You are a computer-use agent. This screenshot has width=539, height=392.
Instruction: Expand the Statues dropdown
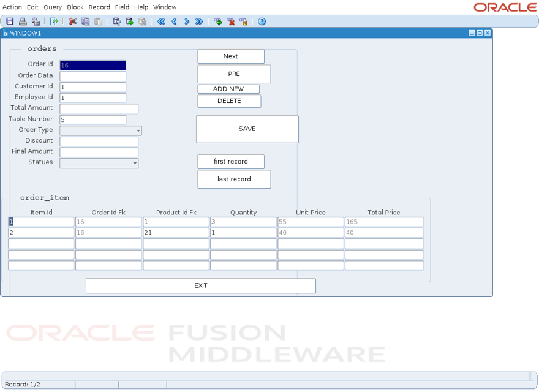pos(135,163)
